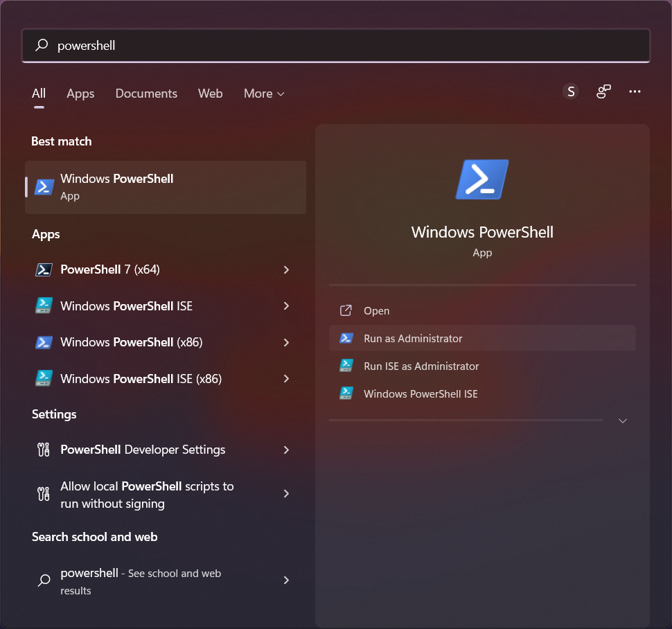Open the ellipsis options menu
Image resolution: width=672 pixels, height=629 pixels.
coord(635,91)
